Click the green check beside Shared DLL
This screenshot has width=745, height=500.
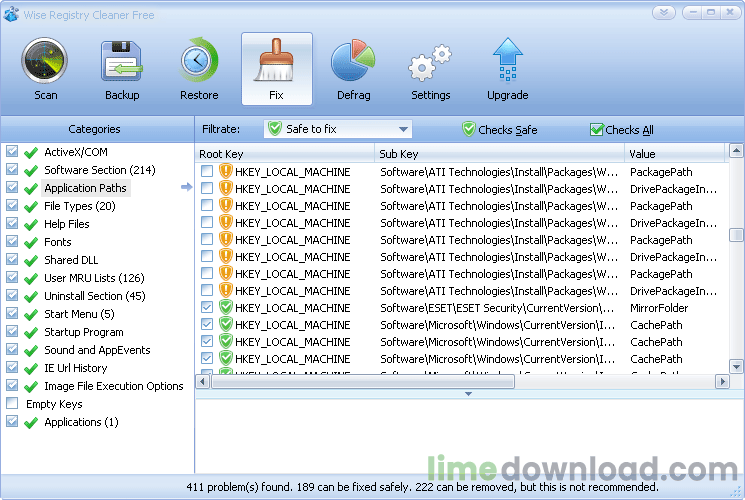click(x=31, y=261)
